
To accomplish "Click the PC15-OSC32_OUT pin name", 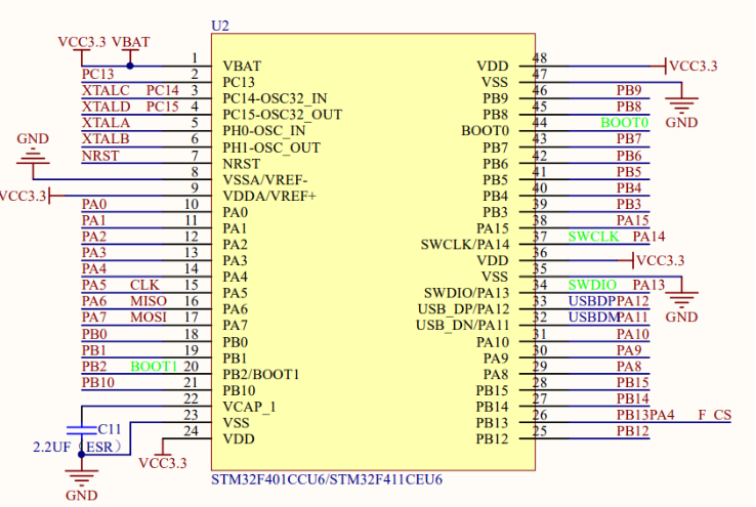I will [282, 115].
